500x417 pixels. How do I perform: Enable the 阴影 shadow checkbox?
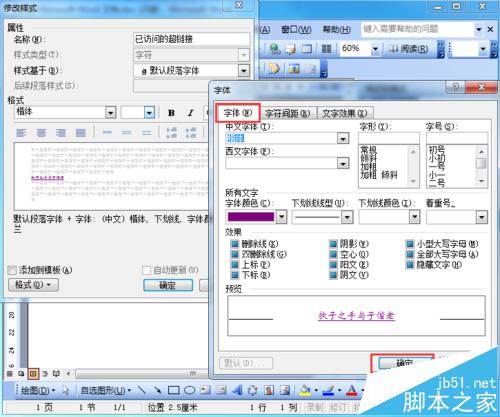pos(333,244)
